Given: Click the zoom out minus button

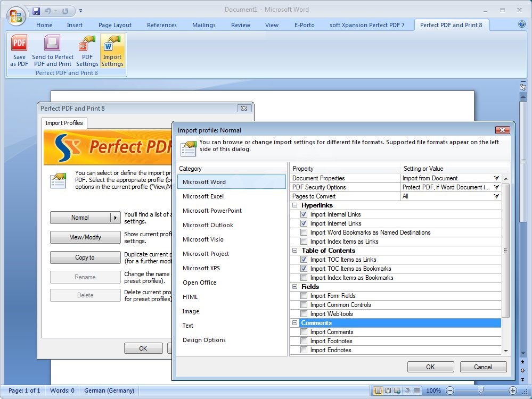Looking at the screenshot, I should 450,390.
